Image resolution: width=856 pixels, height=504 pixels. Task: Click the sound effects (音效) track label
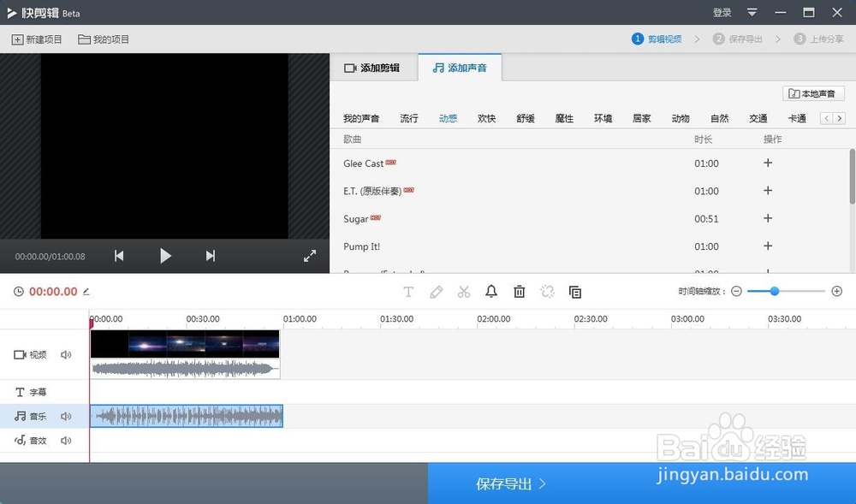[31, 441]
